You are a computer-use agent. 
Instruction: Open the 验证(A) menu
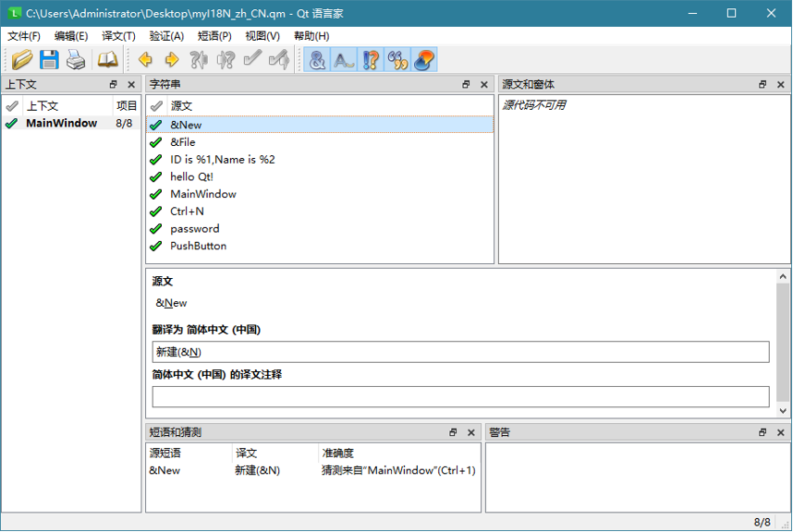pos(167,36)
